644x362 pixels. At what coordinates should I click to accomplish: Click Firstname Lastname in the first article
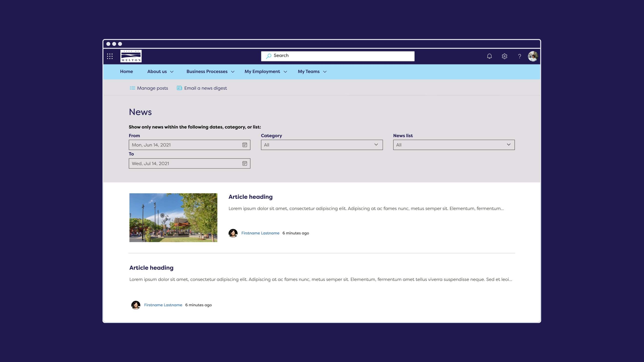(260, 233)
